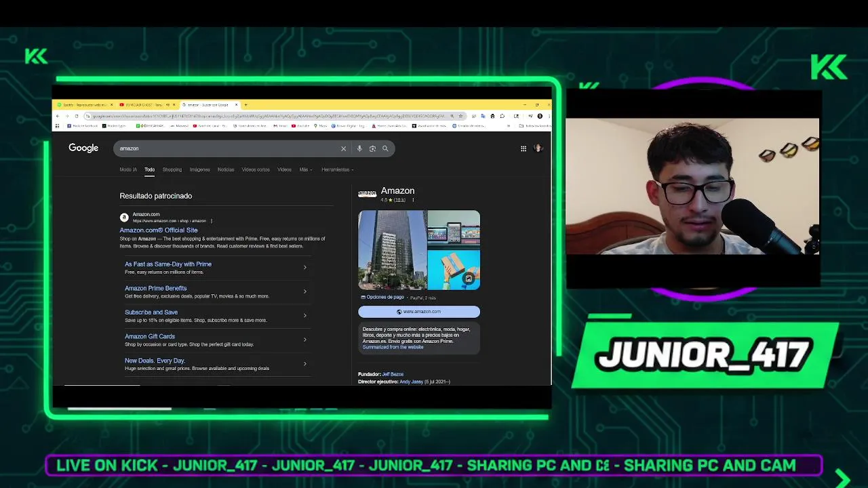Open the Amazon building photo thumbnail
This screenshot has height=488, width=868.
click(x=393, y=250)
